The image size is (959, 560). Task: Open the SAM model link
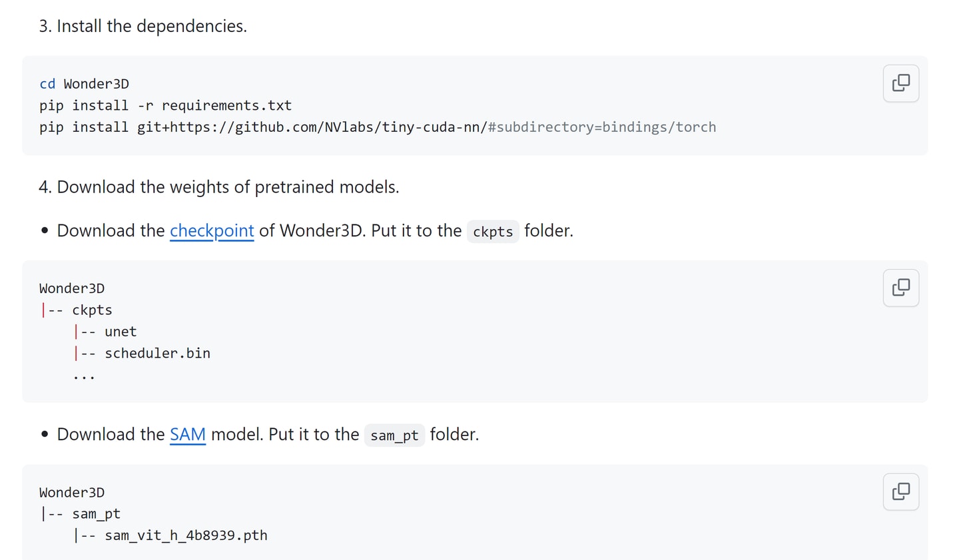pyautogui.click(x=188, y=434)
